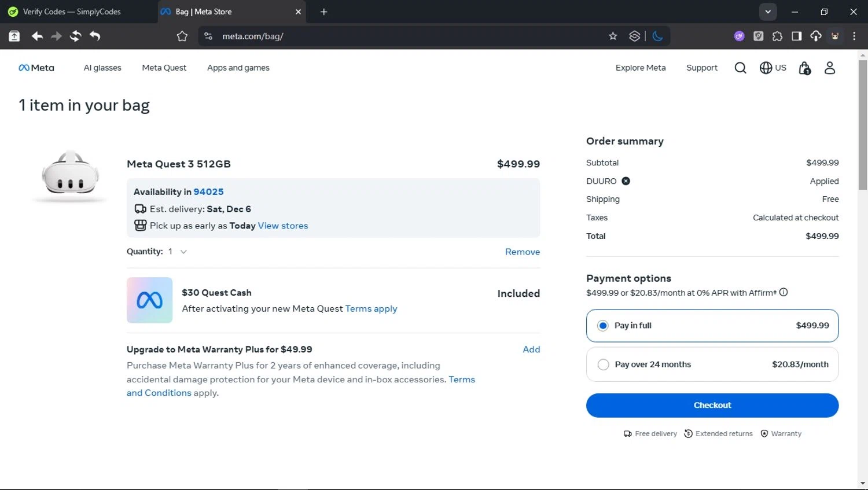Click the View stores link
The image size is (868, 490).
[283, 226]
